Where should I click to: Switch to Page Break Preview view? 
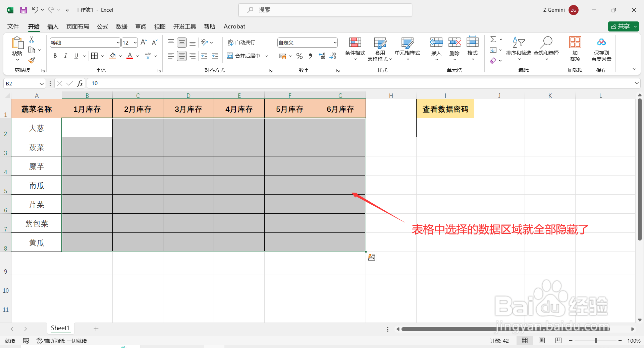tap(558, 341)
